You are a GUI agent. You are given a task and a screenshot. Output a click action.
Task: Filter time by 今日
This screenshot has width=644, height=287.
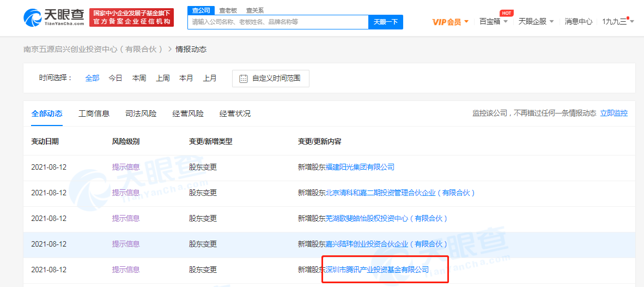coord(116,78)
